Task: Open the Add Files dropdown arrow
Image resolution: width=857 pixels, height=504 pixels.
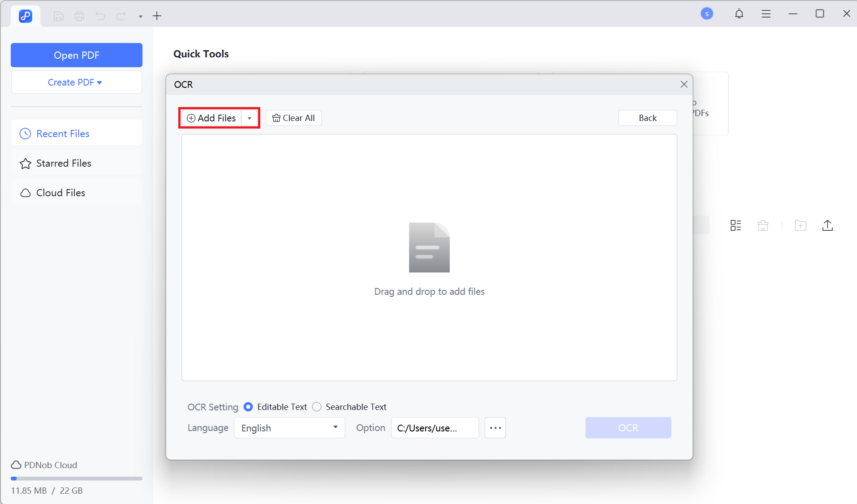Action: 250,118
